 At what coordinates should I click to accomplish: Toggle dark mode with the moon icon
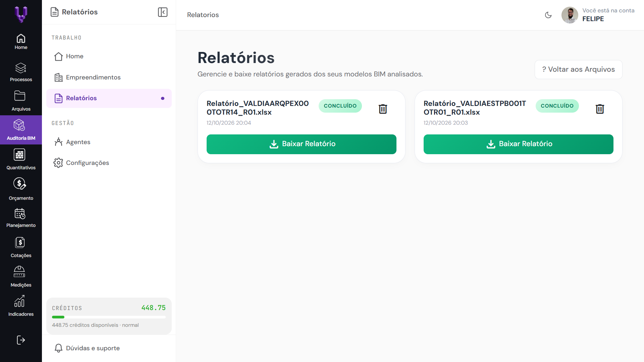click(x=548, y=15)
